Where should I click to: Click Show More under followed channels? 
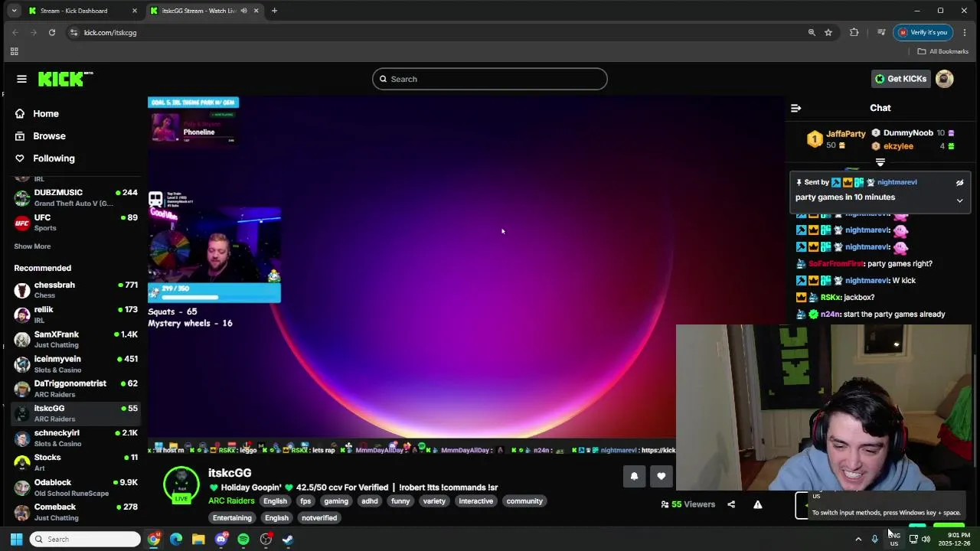pyautogui.click(x=32, y=246)
